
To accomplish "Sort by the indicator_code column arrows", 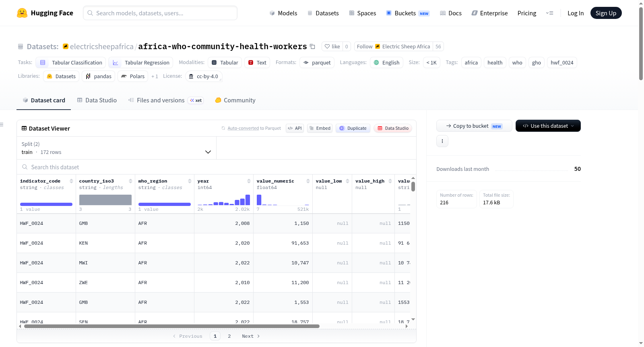I will 71,181.
